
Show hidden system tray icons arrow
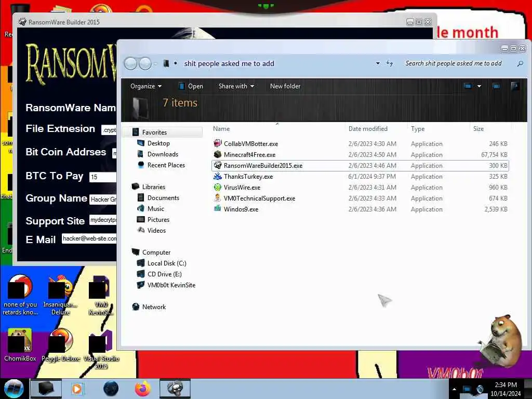pos(454,389)
